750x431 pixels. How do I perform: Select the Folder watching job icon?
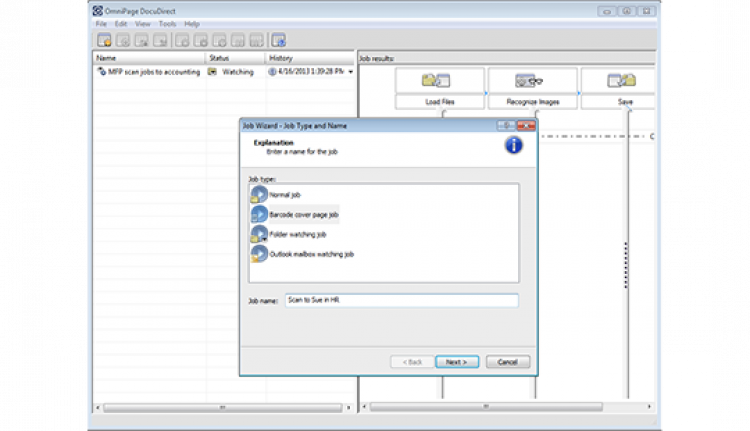[259, 234]
